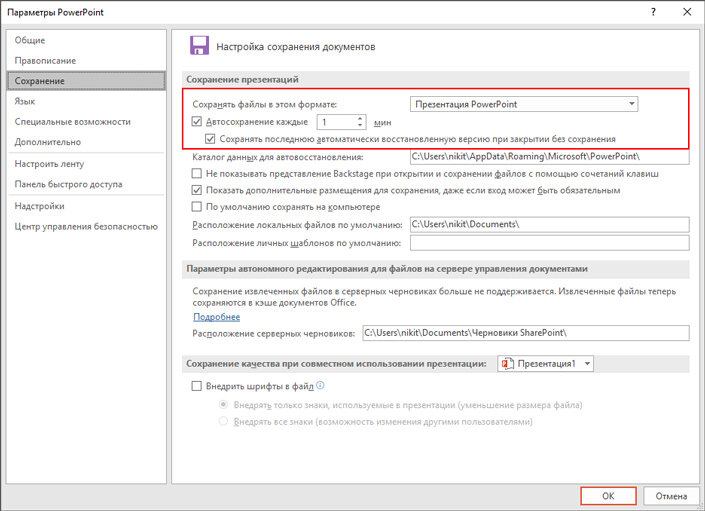Click the autosave minutes value field

336,122
